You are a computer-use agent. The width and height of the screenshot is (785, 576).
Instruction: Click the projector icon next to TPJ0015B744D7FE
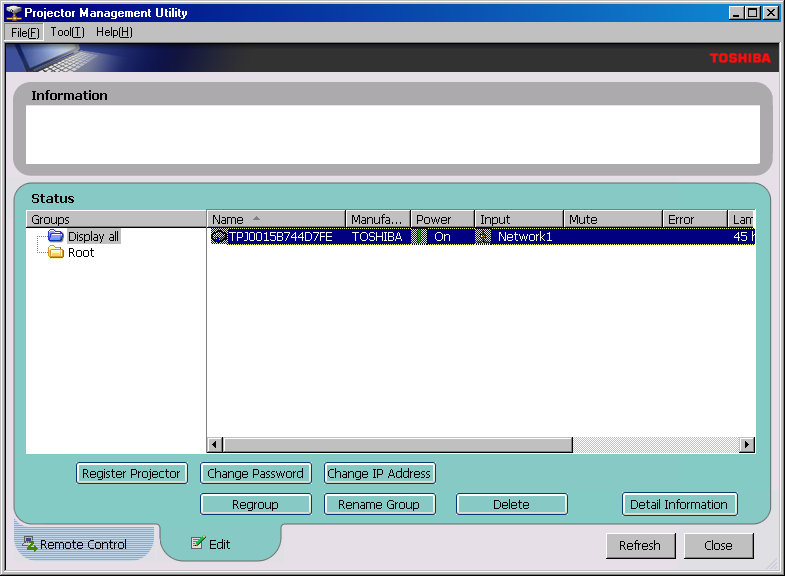tap(219, 236)
